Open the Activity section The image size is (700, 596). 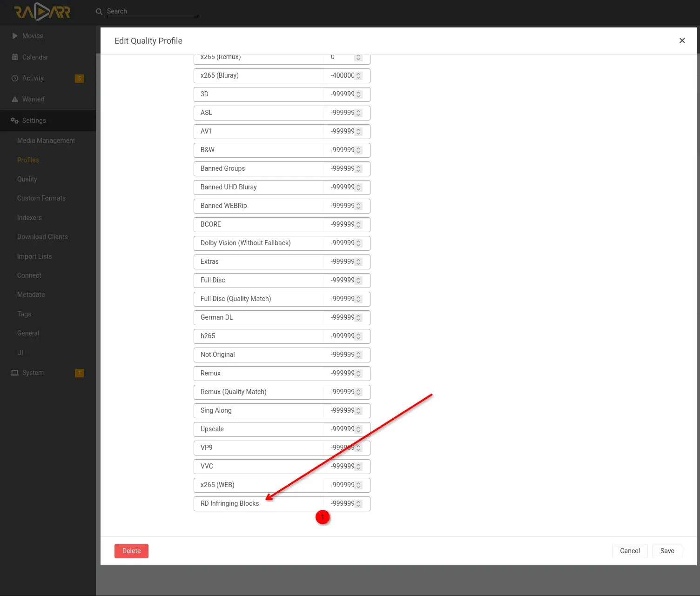coord(48,78)
